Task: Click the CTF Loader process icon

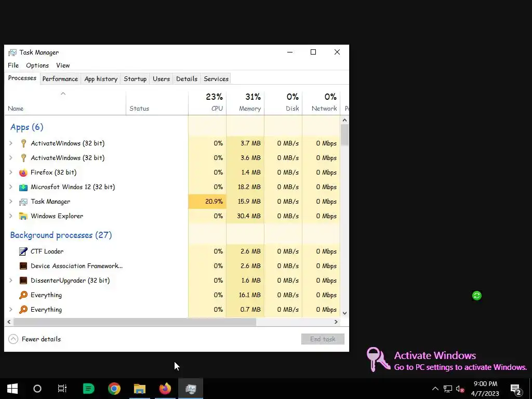Action: coord(23,251)
